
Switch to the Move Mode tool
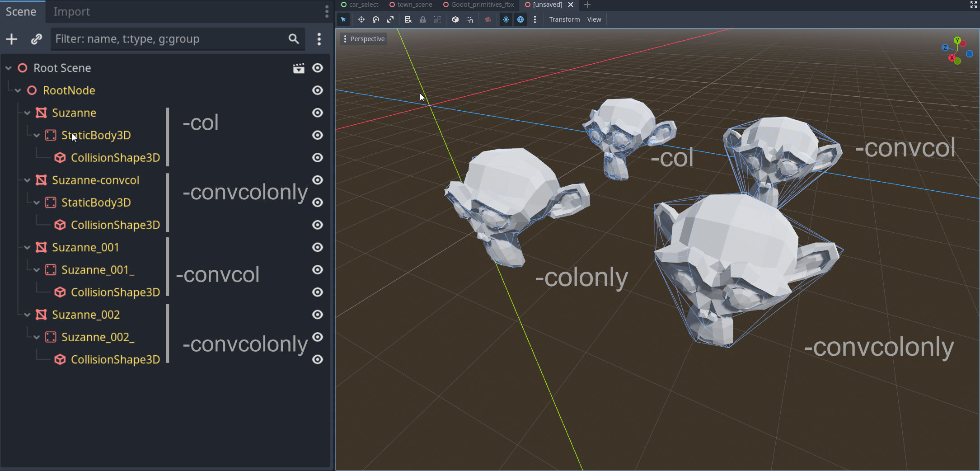click(361, 19)
